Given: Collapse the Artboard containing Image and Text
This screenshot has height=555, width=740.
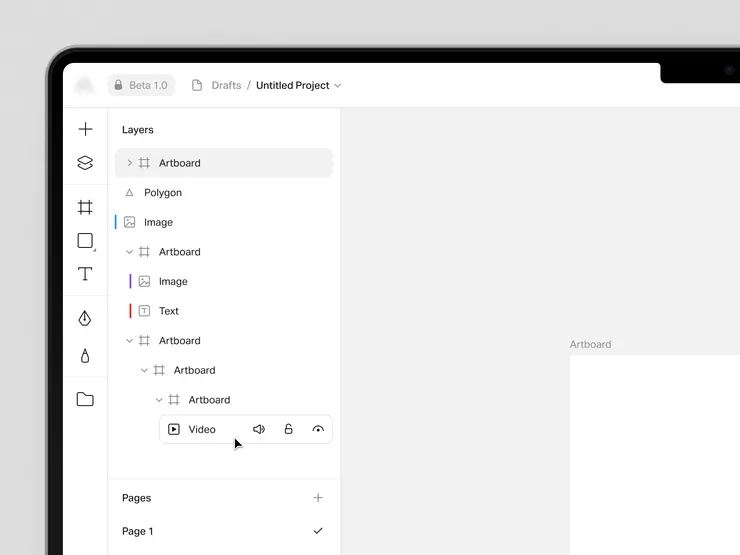Looking at the screenshot, I should pos(129,252).
